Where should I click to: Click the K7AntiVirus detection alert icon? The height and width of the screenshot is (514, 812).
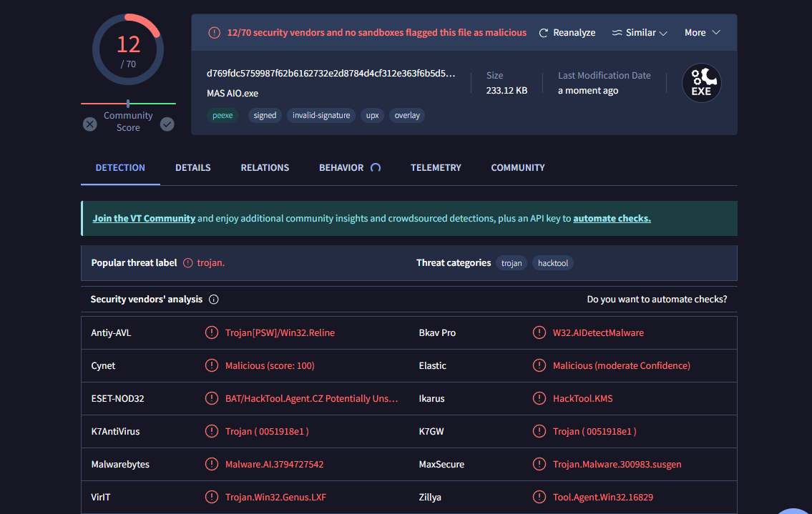tap(211, 431)
